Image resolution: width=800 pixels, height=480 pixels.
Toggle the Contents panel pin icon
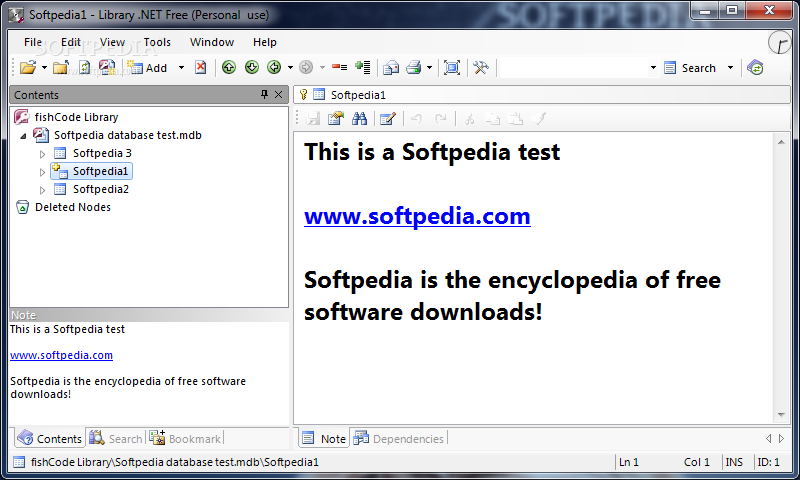tap(264, 94)
